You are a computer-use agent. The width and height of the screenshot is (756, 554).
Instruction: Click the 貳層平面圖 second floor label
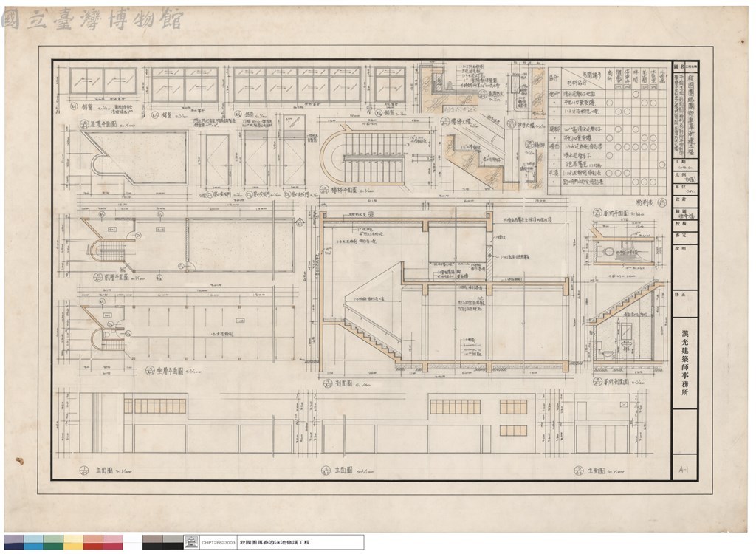click(116, 278)
